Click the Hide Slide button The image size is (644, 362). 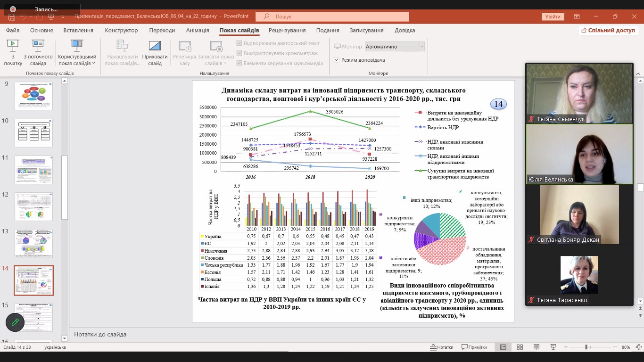[155, 53]
